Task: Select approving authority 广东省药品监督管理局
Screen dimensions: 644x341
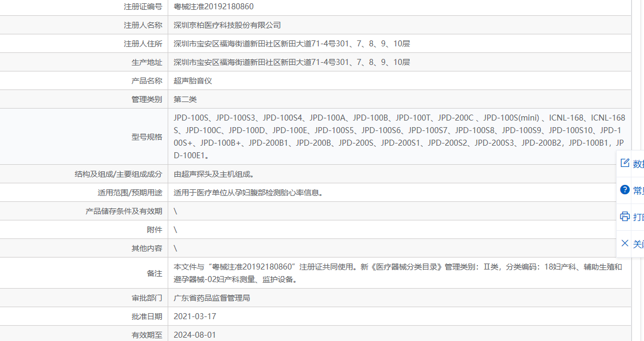Action: click(212, 298)
